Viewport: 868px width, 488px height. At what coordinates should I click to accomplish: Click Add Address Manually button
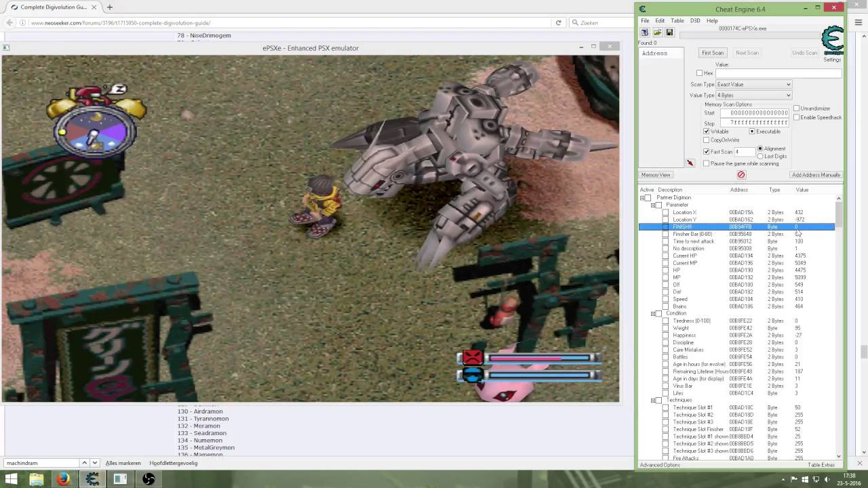pos(816,175)
